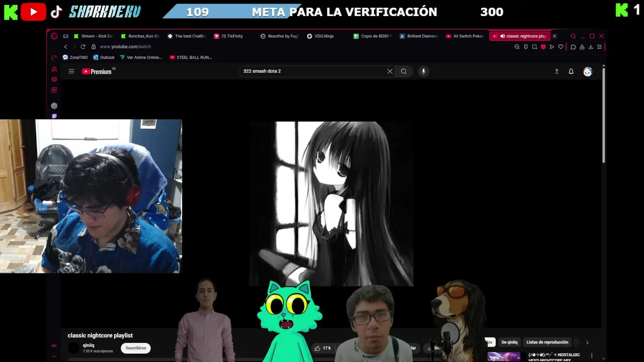
Task: Open the Easy Setup lines icon
Action: click(599, 47)
